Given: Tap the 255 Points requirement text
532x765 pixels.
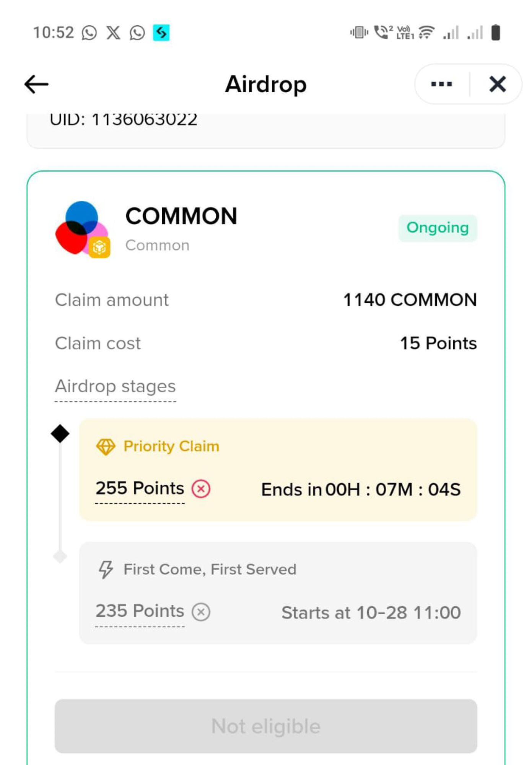Looking at the screenshot, I should coord(140,488).
